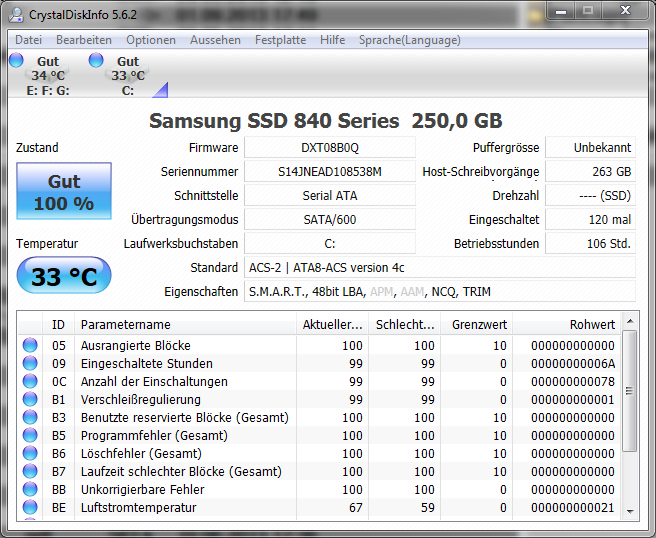The width and height of the screenshot is (656, 538).
Task: Select the Verschleißregulierung row name
Action: click(x=141, y=400)
